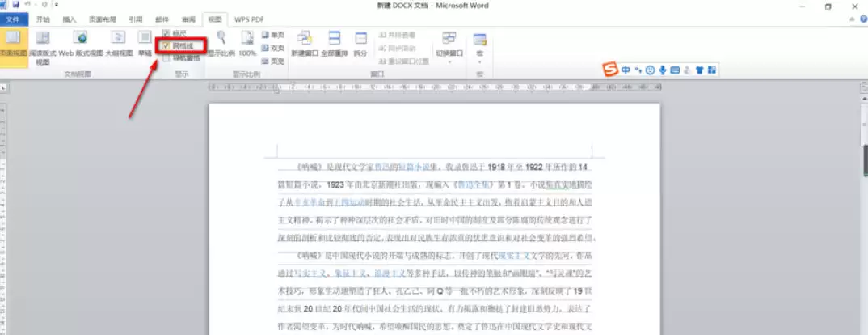Switch to Outline view (大纲视图)
The height and width of the screenshot is (335, 868).
119,45
